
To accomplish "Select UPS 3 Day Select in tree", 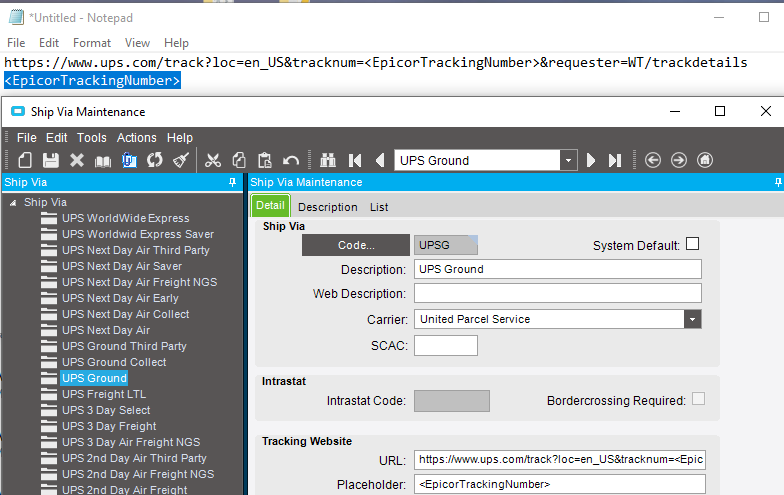I will 106,410.
